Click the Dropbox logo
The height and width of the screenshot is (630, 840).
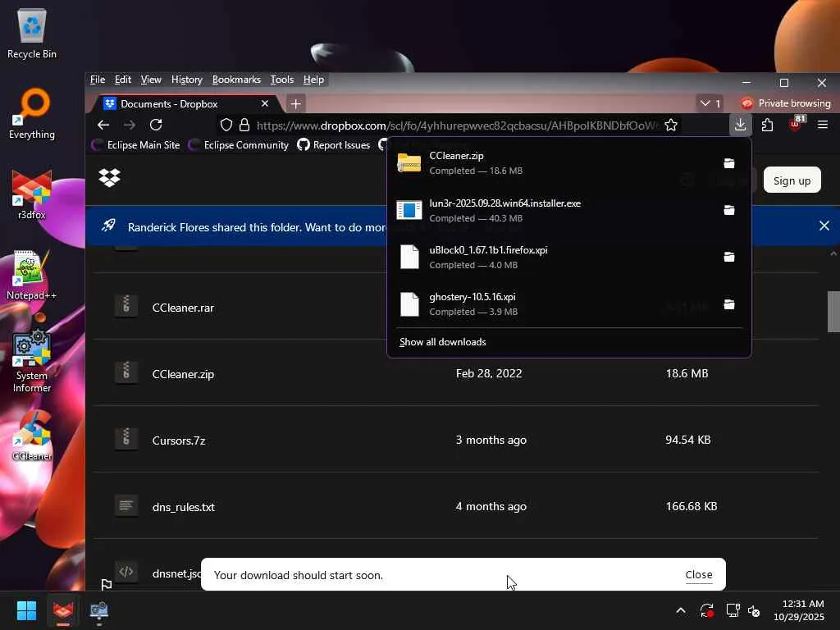coord(109,177)
